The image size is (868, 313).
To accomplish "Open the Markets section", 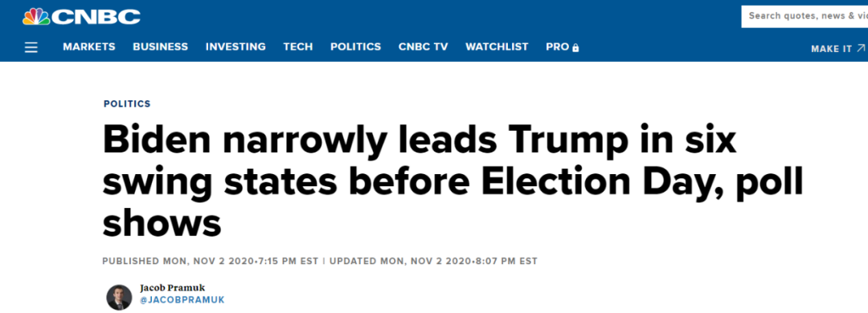I will click(x=89, y=47).
